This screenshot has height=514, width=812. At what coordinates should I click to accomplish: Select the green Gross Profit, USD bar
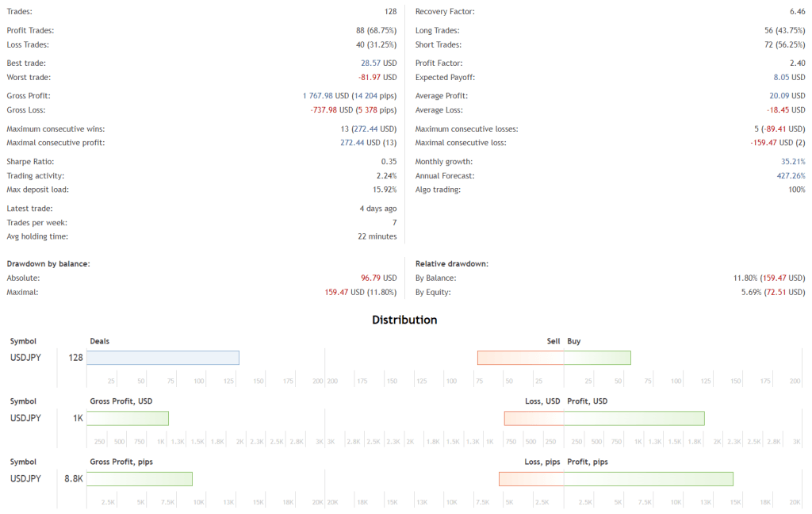[128, 418]
